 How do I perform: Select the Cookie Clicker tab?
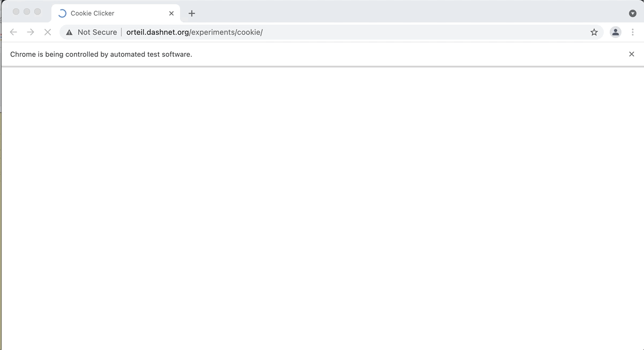[x=116, y=13]
